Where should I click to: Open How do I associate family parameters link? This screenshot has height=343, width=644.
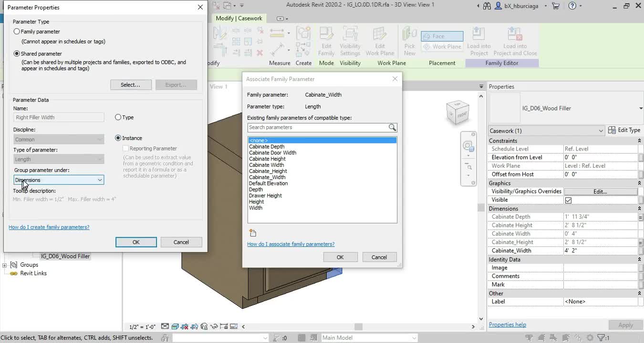pos(291,244)
